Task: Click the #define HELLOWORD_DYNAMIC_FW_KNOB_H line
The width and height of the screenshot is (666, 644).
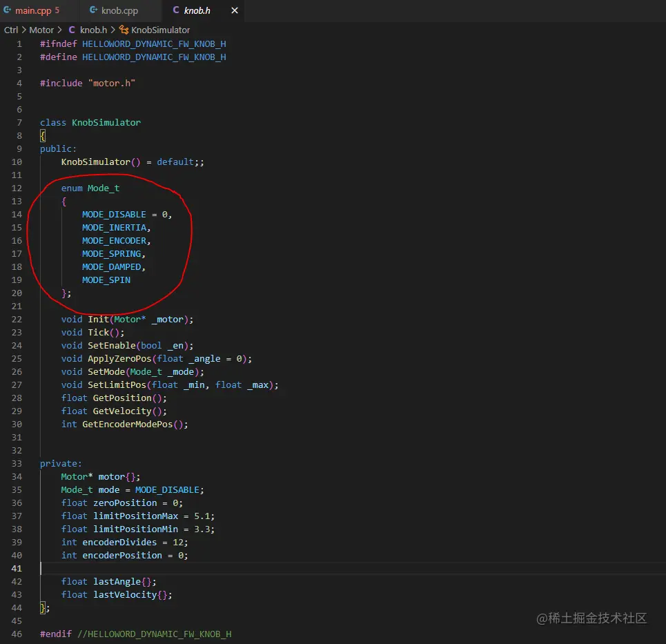Action: (133, 57)
